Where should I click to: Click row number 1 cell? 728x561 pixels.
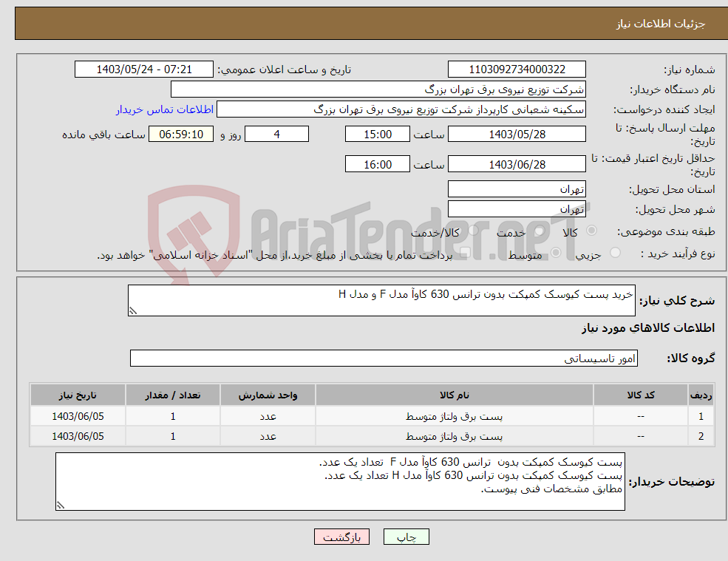pos(701,417)
